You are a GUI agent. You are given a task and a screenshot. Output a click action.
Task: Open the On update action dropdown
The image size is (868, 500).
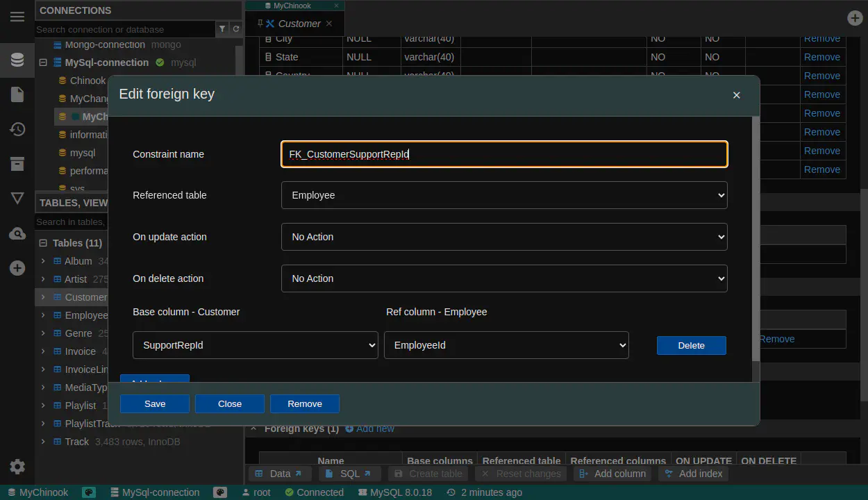click(x=503, y=237)
